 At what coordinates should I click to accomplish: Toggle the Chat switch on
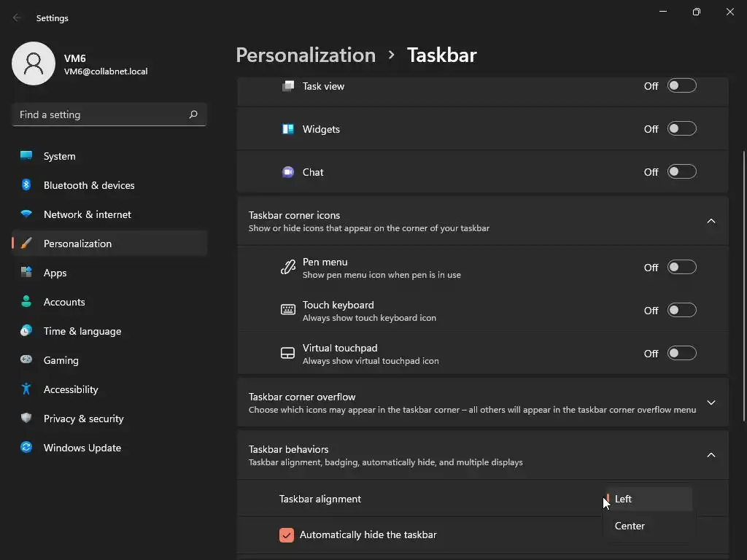(682, 172)
